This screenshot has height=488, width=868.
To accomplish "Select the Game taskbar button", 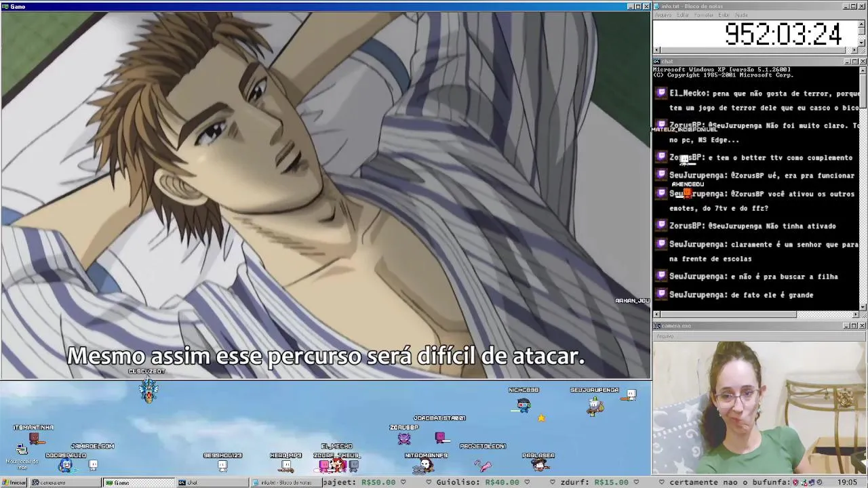I will pyautogui.click(x=138, y=483).
